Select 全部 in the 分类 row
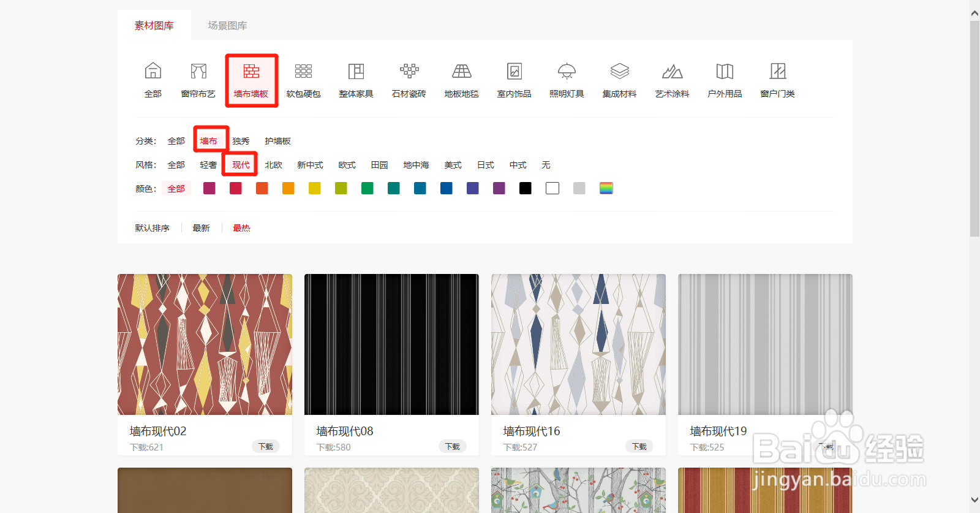The width and height of the screenshot is (980, 513). coord(176,141)
